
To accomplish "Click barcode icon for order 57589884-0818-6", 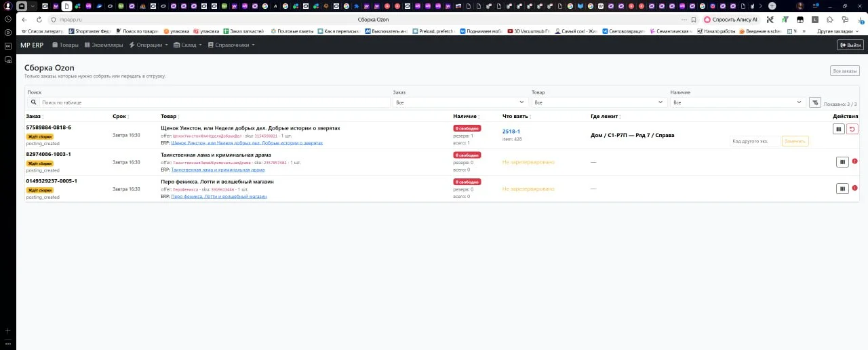I will click(x=839, y=129).
